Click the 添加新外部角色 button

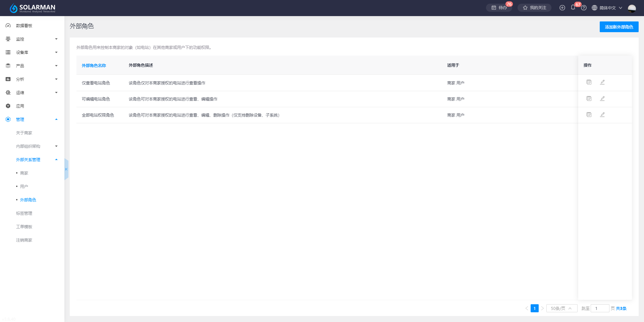point(619,27)
